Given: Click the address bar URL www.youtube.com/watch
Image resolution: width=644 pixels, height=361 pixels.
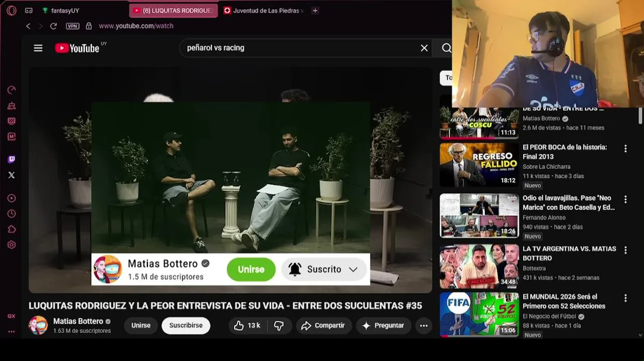Looking at the screenshot, I should (136, 26).
